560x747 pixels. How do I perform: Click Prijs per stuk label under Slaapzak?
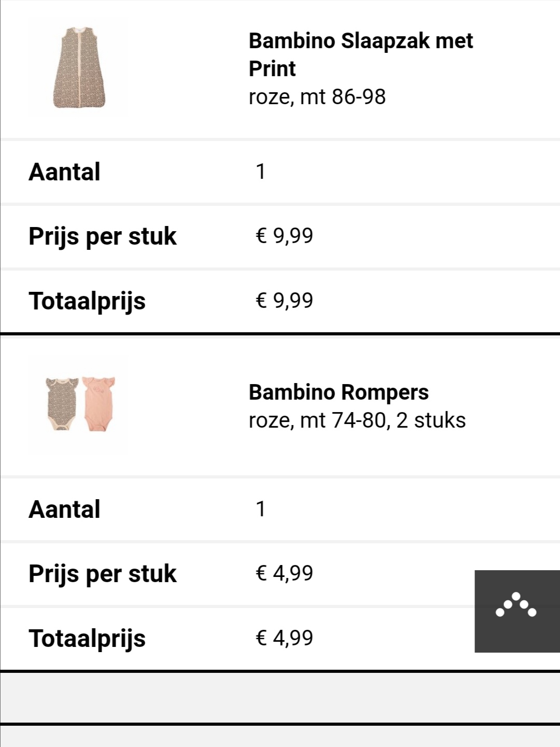point(103,236)
